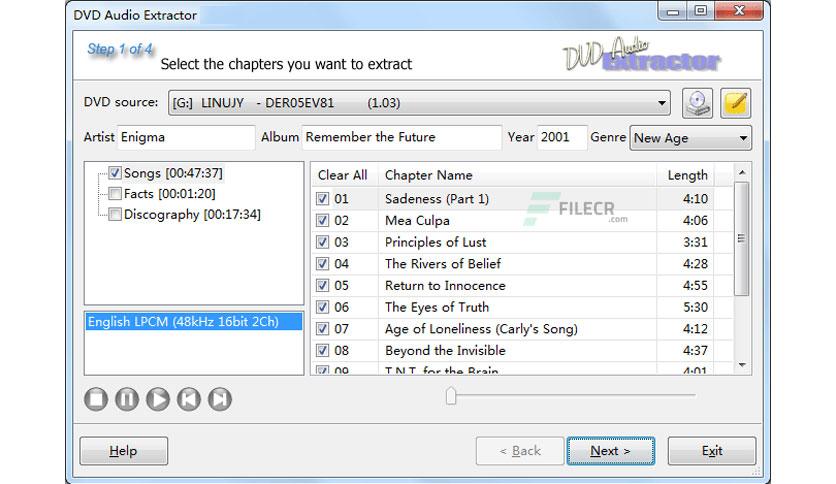Select the Principles of Lust chapter name
The image size is (836, 484).
click(x=436, y=242)
